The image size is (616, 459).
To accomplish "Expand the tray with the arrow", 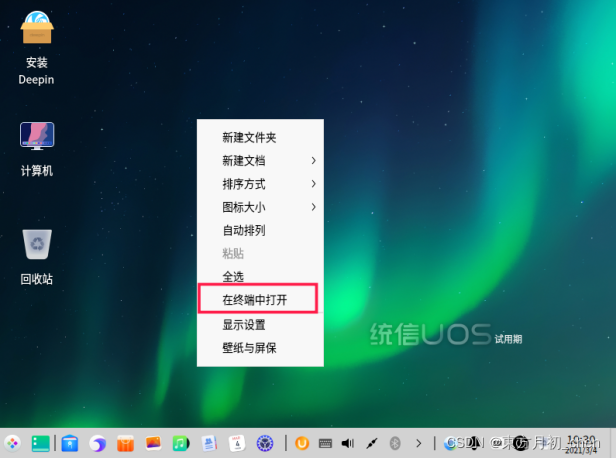I will [x=419, y=444].
